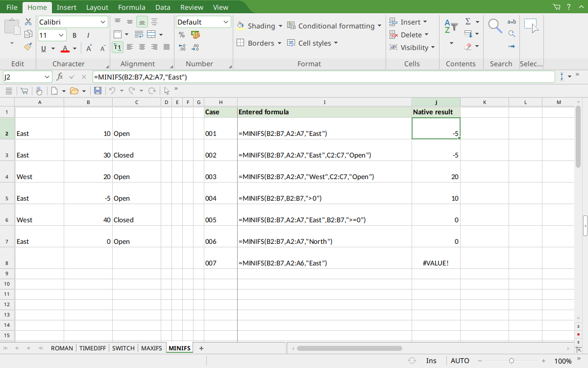This screenshot has height=368, width=588.
Task: Apply percent number format icon
Action: (x=182, y=35)
